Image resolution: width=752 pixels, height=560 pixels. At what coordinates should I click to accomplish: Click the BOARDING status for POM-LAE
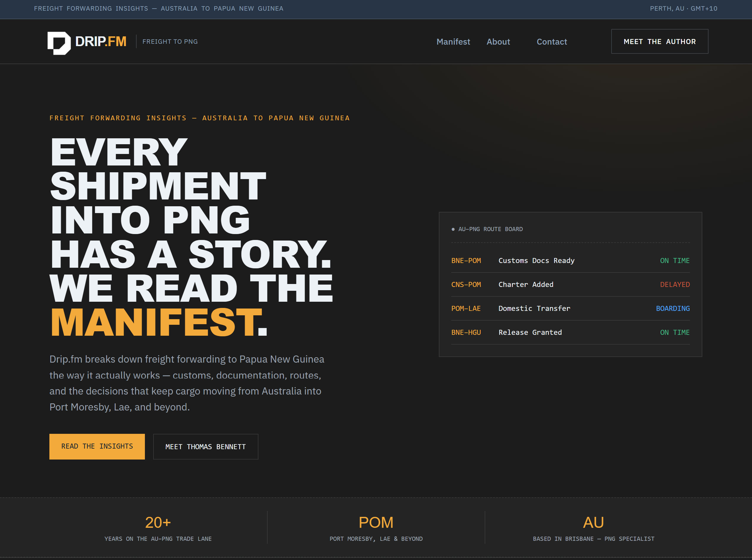coord(673,309)
